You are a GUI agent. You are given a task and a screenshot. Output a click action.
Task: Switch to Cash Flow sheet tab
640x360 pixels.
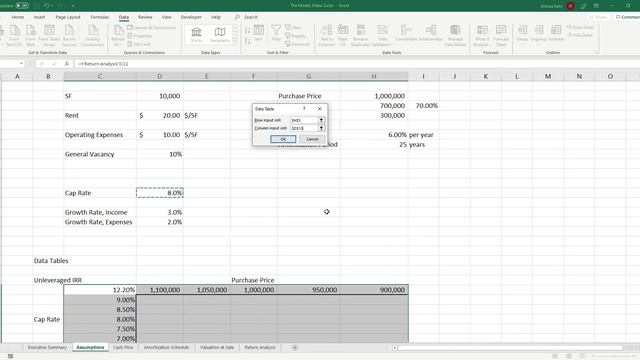pos(123,347)
